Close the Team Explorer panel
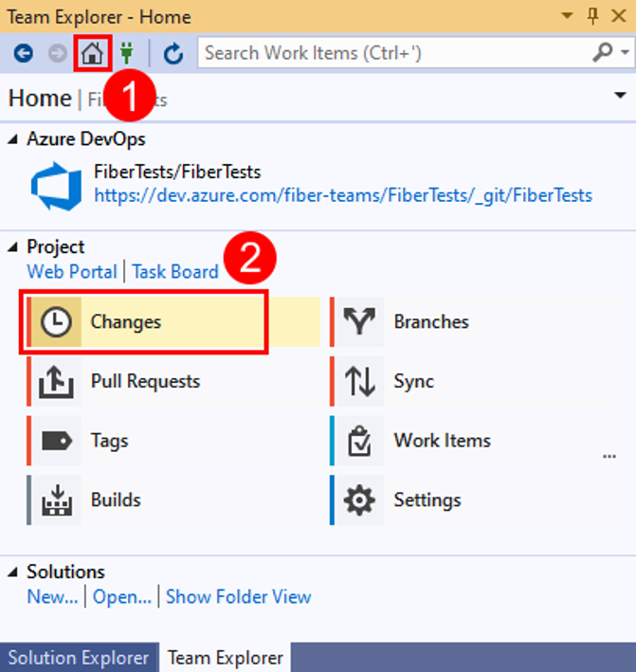The height and width of the screenshot is (672, 636). coord(618,16)
